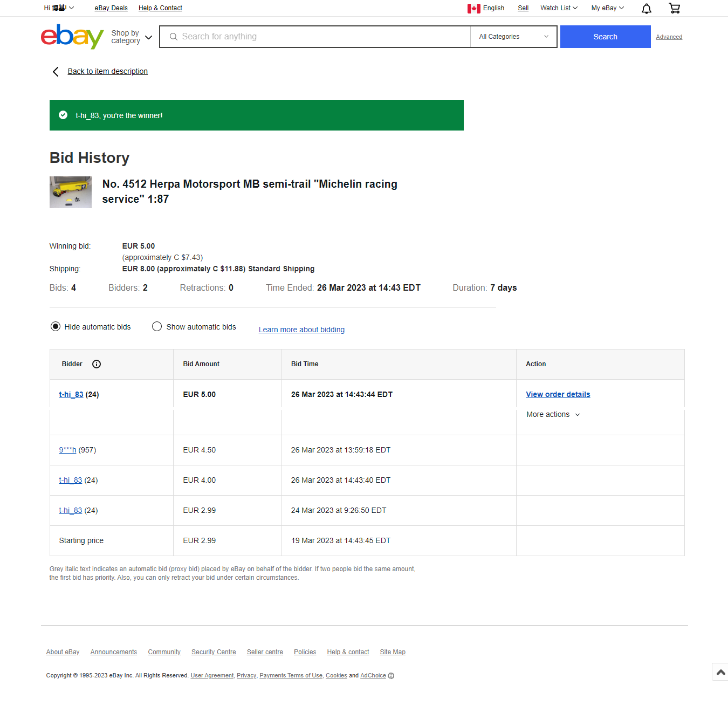Open the Herpa truck item thumbnail
The width and height of the screenshot is (728, 713).
pyautogui.click(x=71, y=192)
